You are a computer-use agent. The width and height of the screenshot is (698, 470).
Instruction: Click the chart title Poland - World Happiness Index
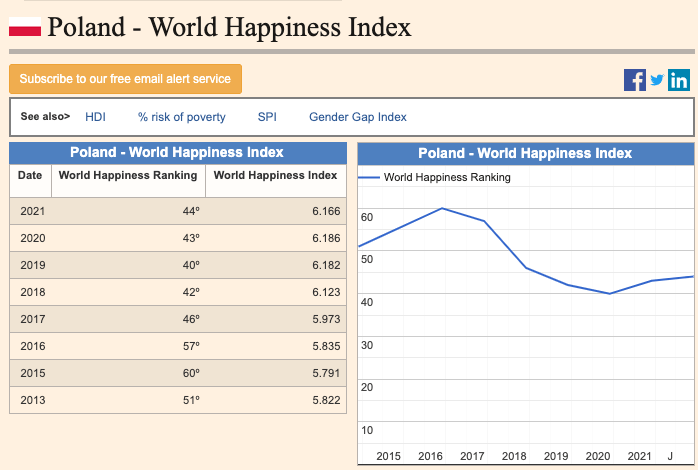(525, 153)
